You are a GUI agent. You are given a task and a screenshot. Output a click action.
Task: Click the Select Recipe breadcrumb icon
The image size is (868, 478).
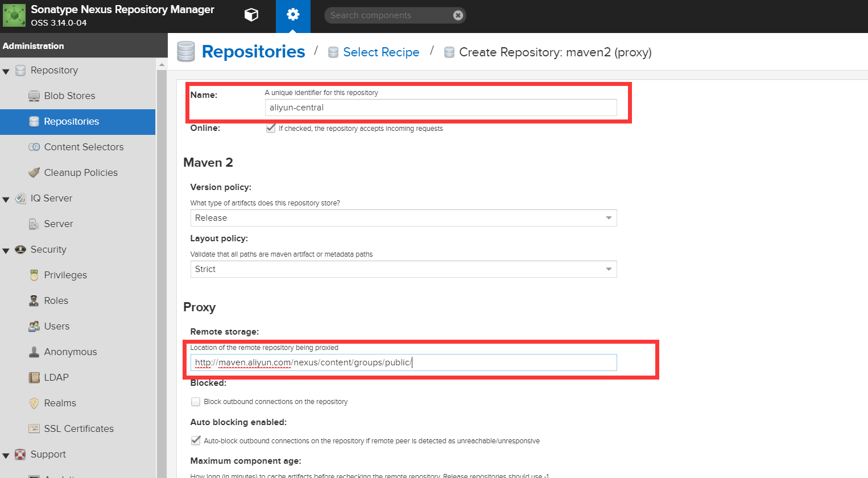pyautogui.click(x=333, y=52)
